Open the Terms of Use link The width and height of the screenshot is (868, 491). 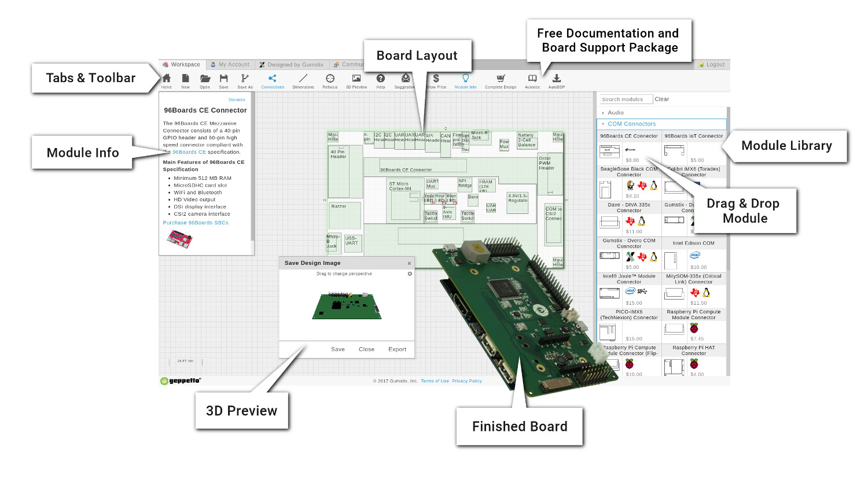point(435,381)
